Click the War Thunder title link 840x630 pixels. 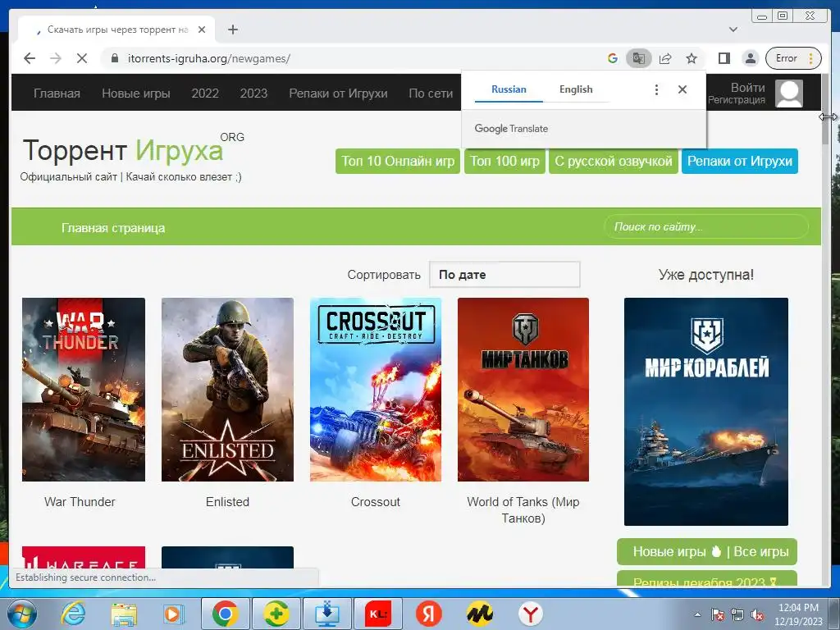(80, 502)
